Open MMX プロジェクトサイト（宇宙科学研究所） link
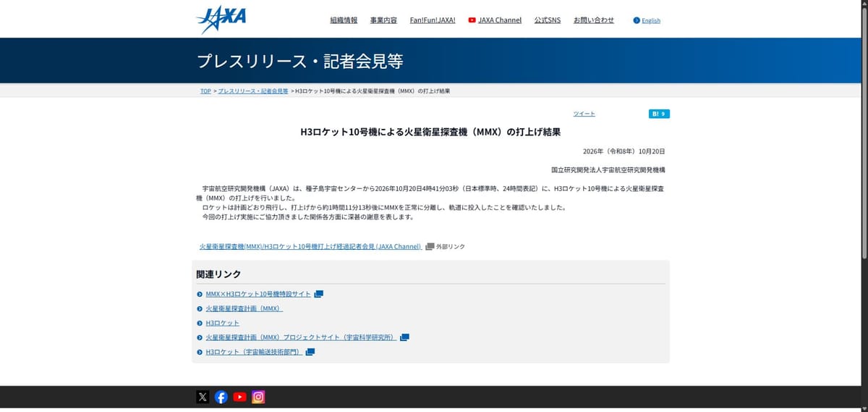 click(301, 337)
